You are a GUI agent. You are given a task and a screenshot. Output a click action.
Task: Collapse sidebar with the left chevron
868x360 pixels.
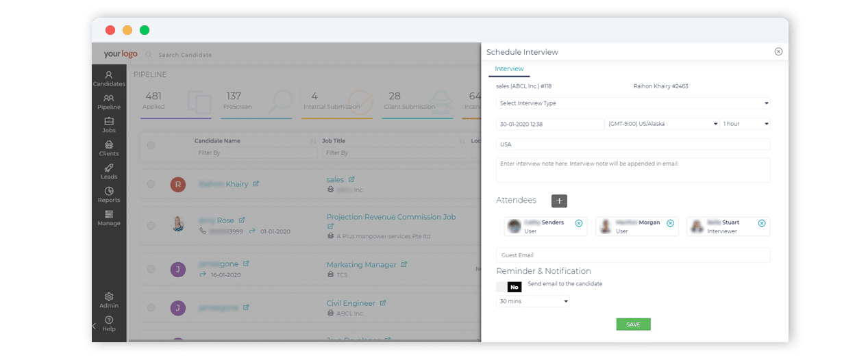click(95, 326)
